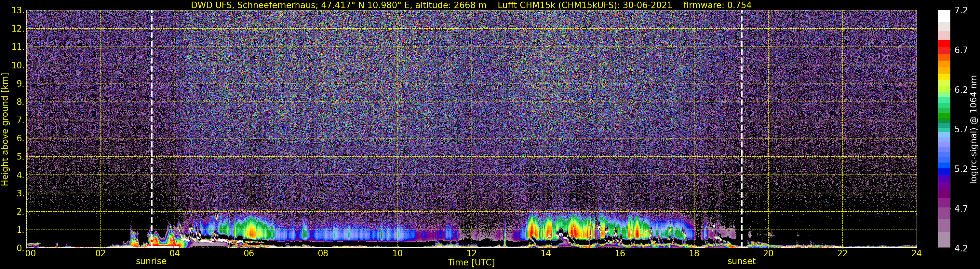Viewport: 980px width, 269px height.
Task: Click the height axis tick label '10.'
Action: click(18, 65)
